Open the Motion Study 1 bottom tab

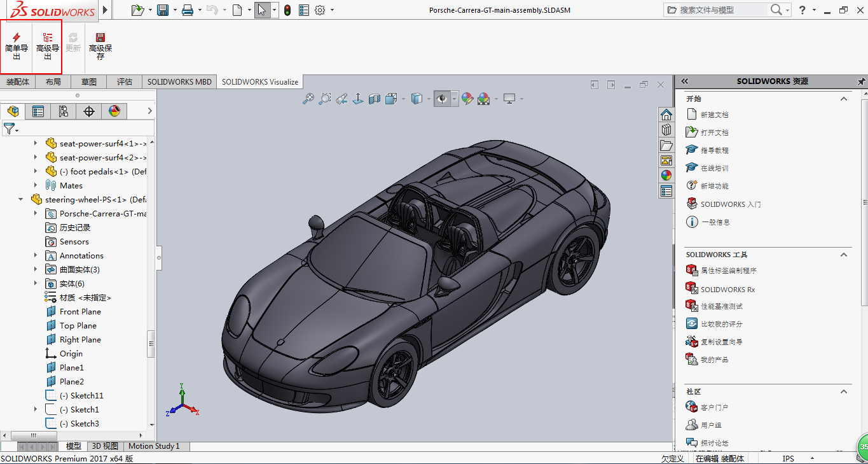pyautogui.click(x=154, y=446)
